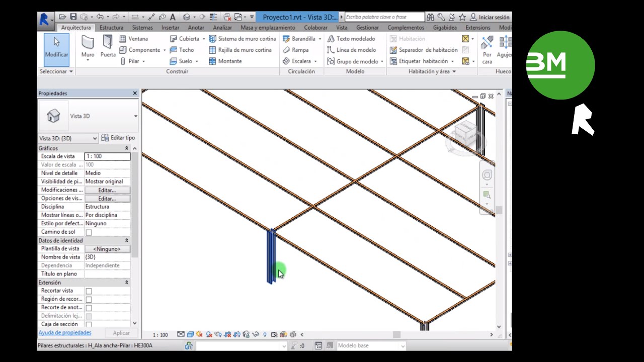Screen dimensions: 644x362
Task: Open the Cubierta dropdown arrow
Action: [203, 39]
